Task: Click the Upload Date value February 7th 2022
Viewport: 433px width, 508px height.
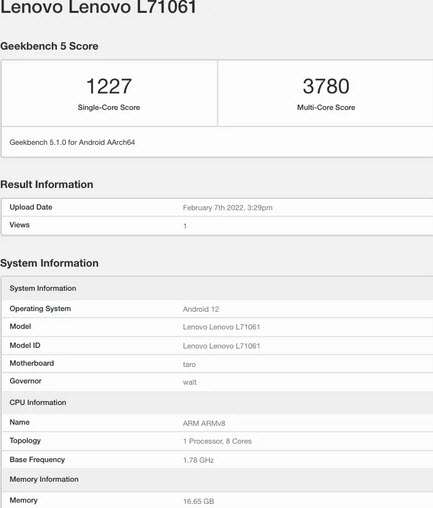Action: coord(227,208)
